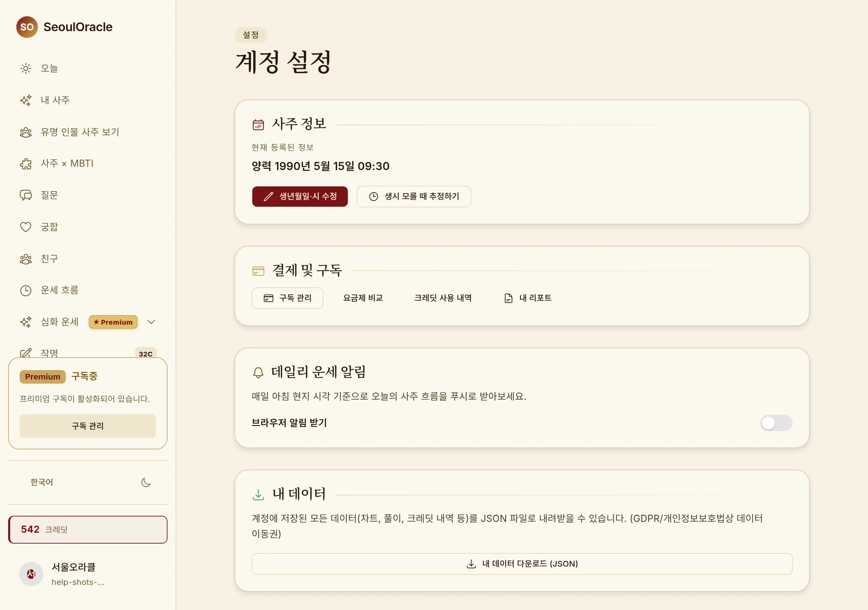Click the 내 사주 sparkle icon
The height and width of the screenshot is (610, 868).
coord(26,100)
